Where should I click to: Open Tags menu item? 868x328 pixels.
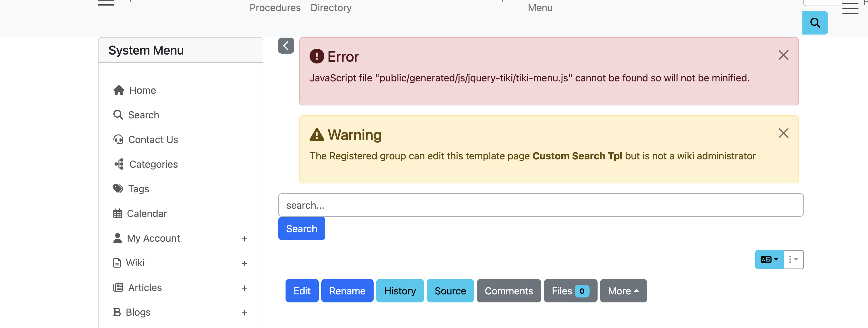[139, 188]
